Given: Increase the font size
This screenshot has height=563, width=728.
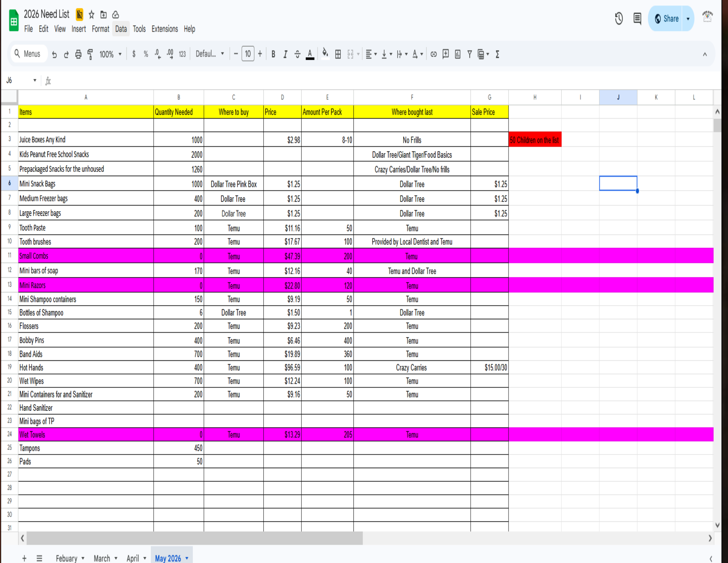Looking at the screenshot, I should [260, 54].
